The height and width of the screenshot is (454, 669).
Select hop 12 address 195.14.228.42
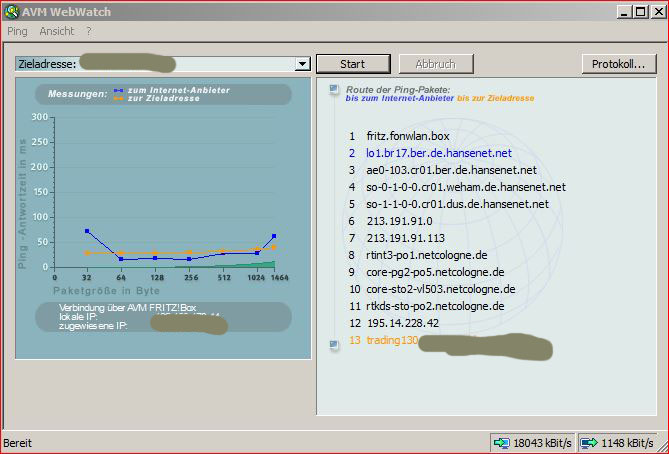point(393,323)
